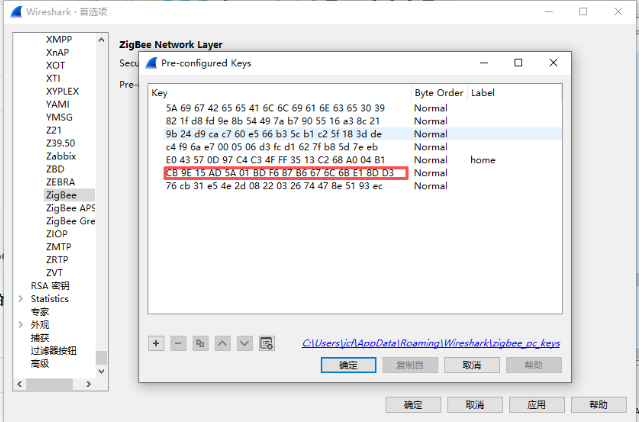Remove selected key with minus button

tap(178, 343)
